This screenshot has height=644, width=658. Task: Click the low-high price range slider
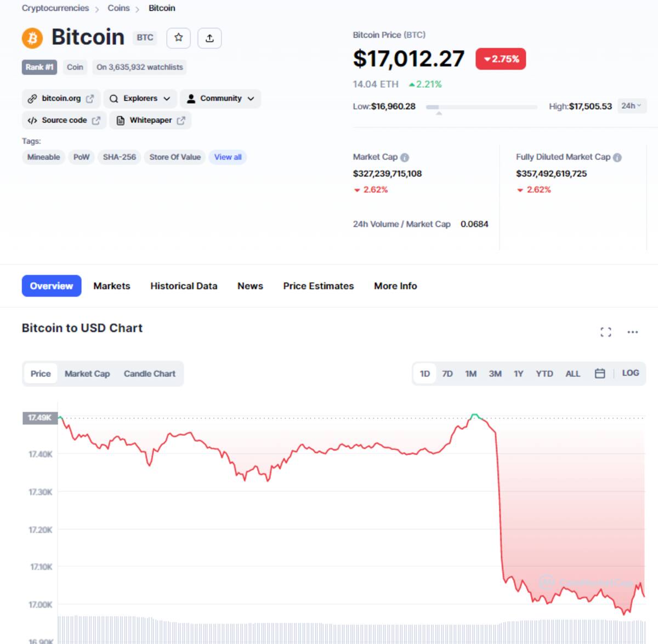pyautogui.click(x=481, y=107)
